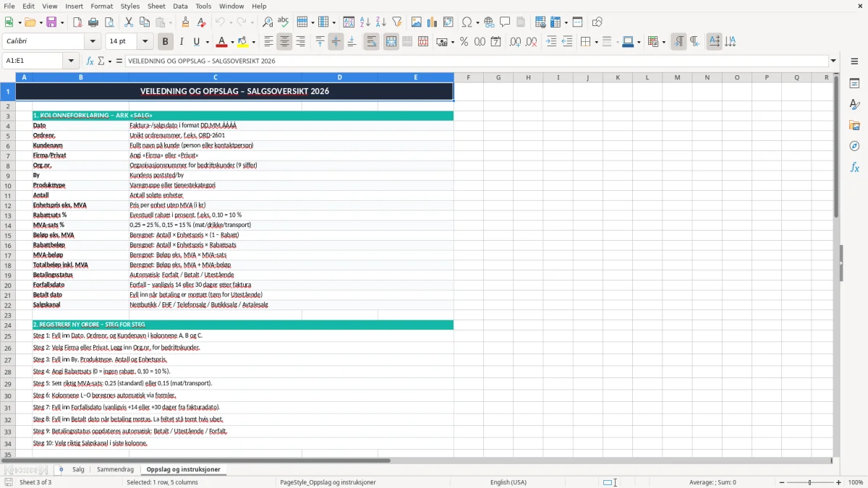
Task: Expand the formula bar
Action: (833, 61)
